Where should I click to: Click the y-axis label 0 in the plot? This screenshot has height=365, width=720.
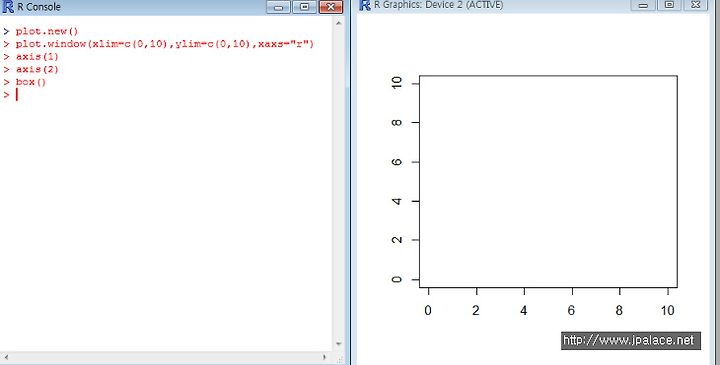tap(396, 280)
